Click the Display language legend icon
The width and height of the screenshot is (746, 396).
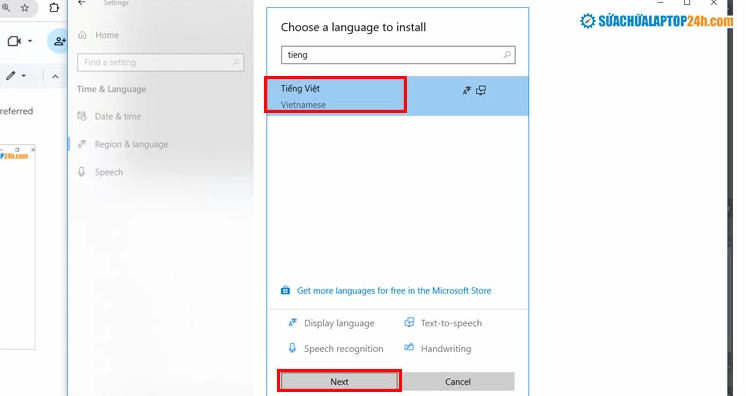click(x=293, y=323)
